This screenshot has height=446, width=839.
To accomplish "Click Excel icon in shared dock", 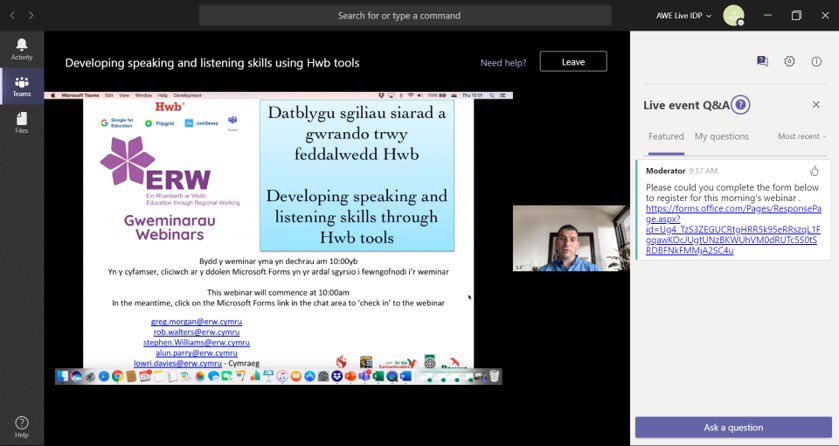I will [x=378, y=376].
